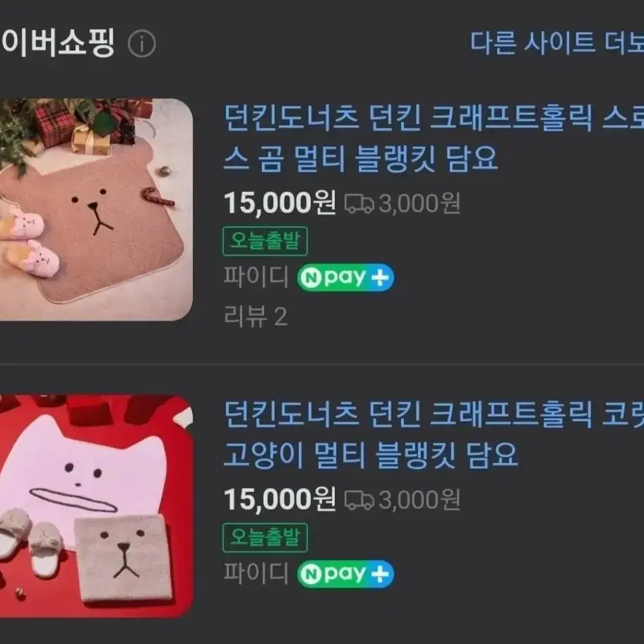Open the pink cat blanket product thumbnail

(x=96, y=506)
